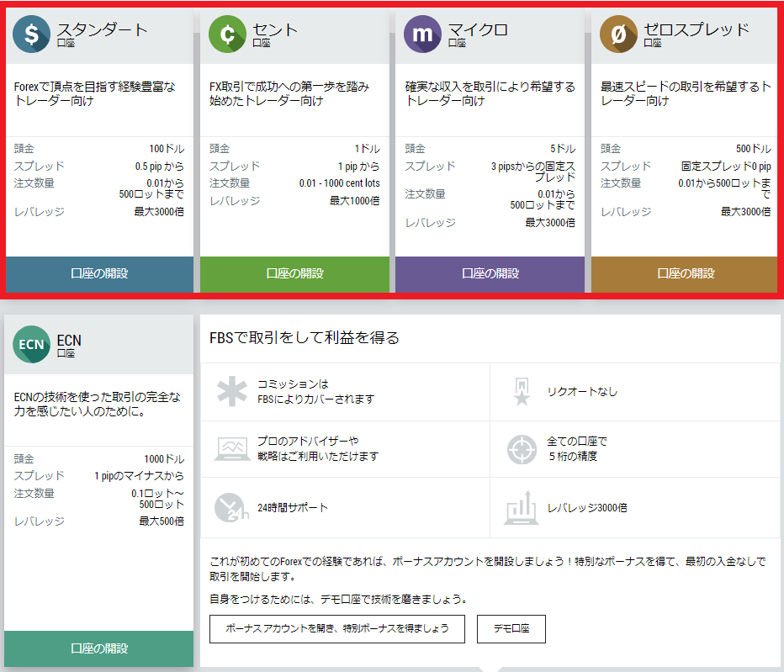Click the 0.01 - 1000 cent lots value
The height and width of the screenshot is (672, 784).
[340, 183]
